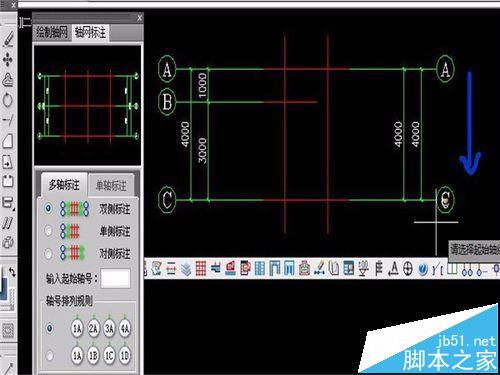Viewport: 500px width, 375px height.
Task: Click the circle crosshair icon in bottom toolbar
Action: [408, 269]
